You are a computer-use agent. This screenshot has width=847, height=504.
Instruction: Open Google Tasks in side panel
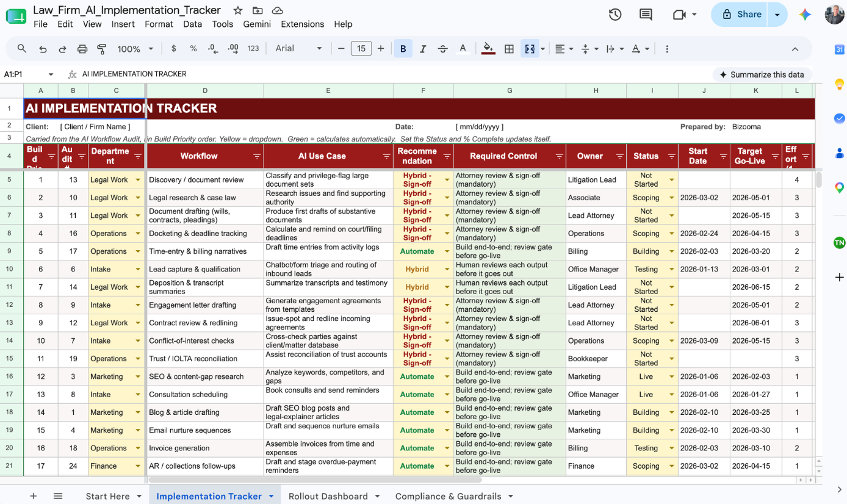tap(839, 118)
